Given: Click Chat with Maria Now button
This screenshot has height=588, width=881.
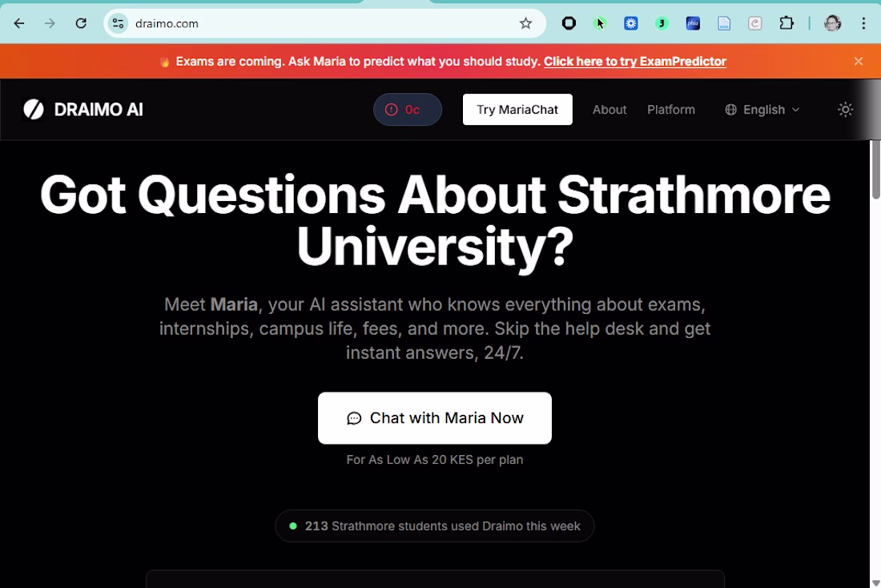Looking at the screenshot, I should click(435, 417).
